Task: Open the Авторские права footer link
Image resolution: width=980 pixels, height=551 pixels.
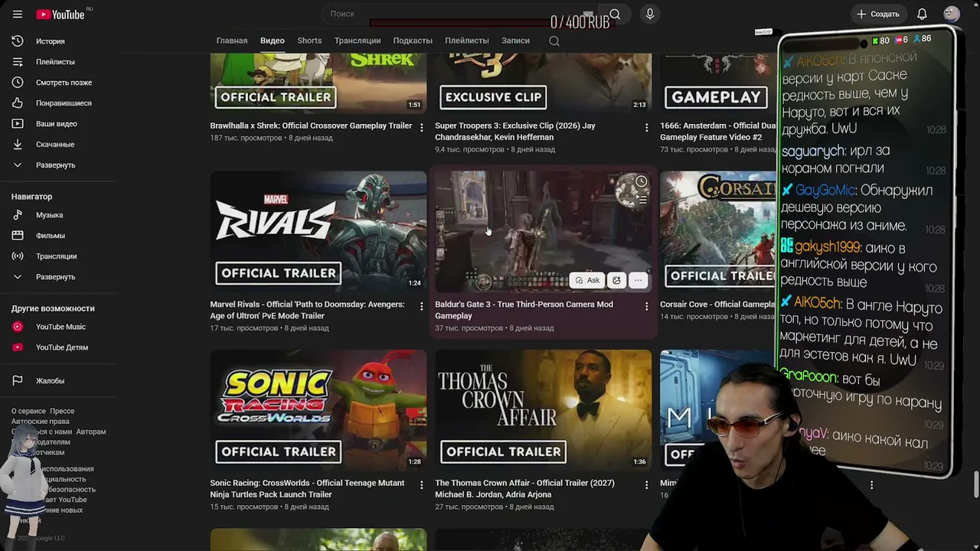Action: pos(41,422)
